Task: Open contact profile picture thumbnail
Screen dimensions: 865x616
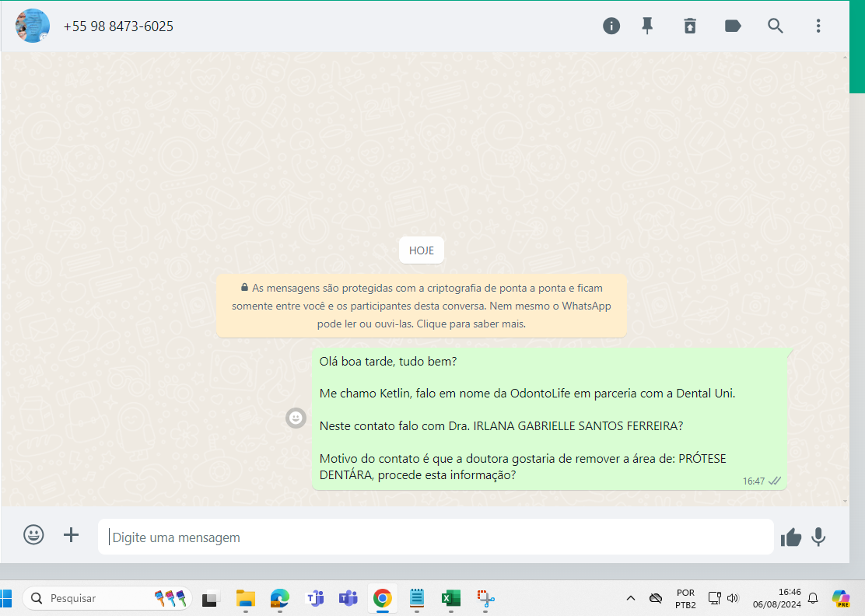Action: 33,26
